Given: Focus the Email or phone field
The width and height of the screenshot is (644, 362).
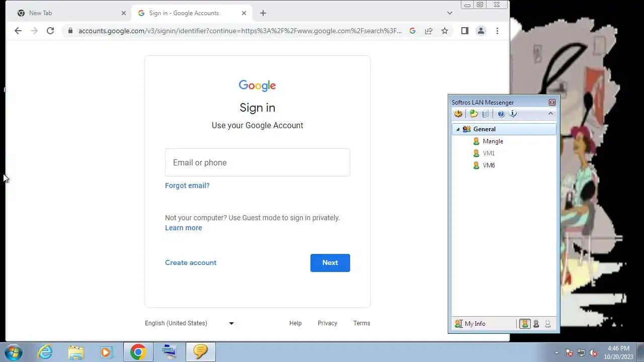Looking at the screenshot, I should click(258, 162).
